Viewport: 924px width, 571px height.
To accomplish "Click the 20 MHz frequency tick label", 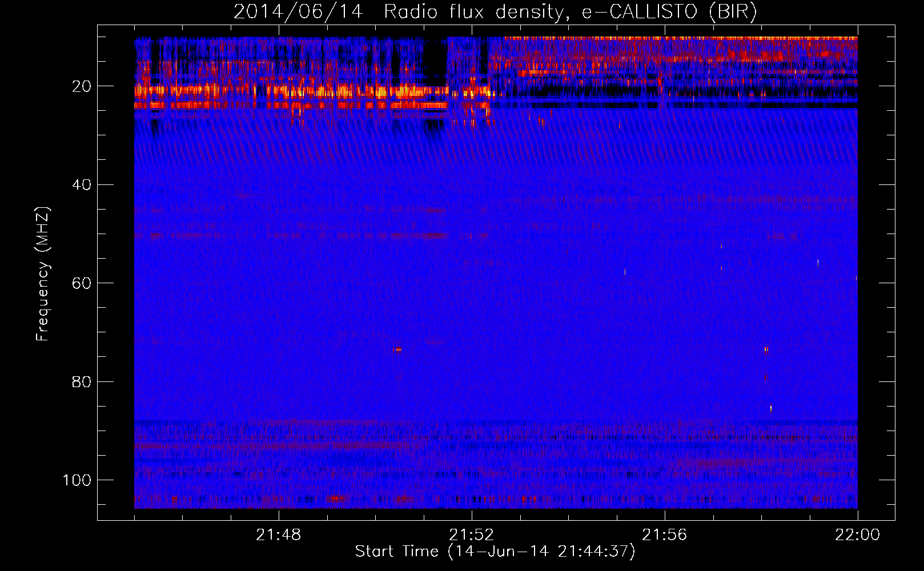I will tap(82, 87).
